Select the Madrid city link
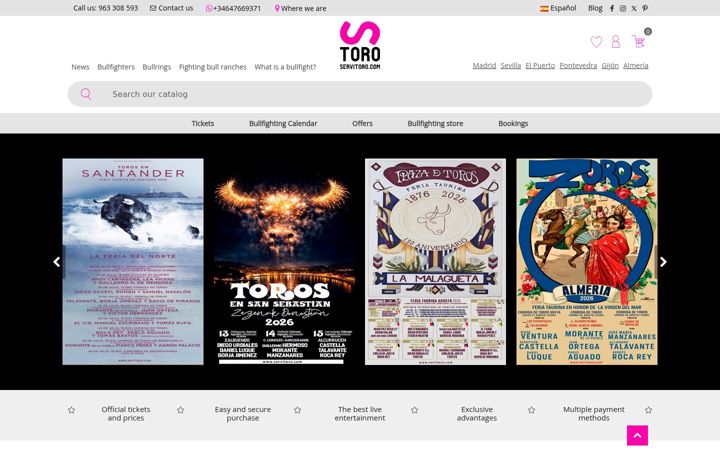This screenshot has height=450, width=720. click(x=484, y=66)
